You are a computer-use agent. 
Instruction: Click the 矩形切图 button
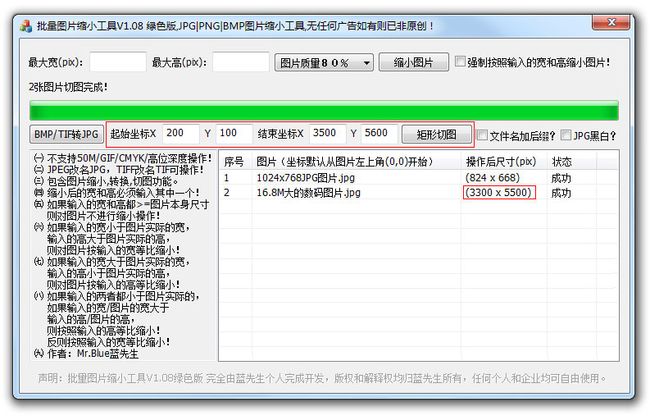click(x=437, y=135)
